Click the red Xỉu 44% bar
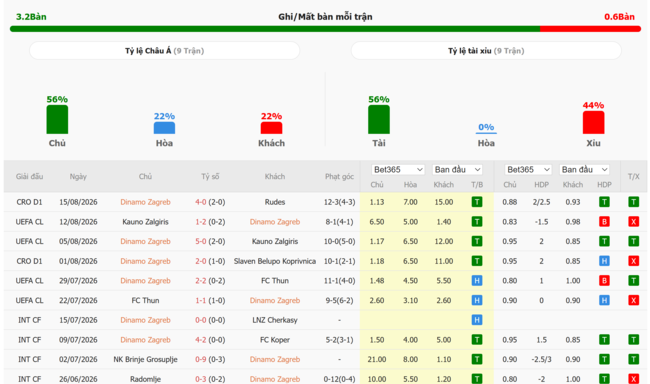650x384 pixels. pyautogui.click(x=593, y=122)
